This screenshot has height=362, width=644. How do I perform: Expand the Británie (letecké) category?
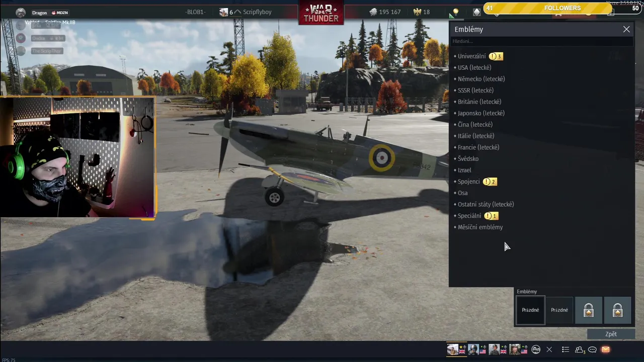pos(477,102)
